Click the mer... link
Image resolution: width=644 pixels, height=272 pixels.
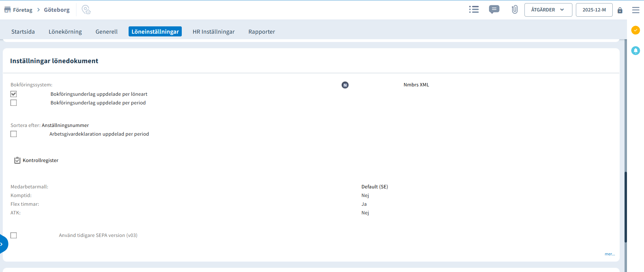[610, 254]
